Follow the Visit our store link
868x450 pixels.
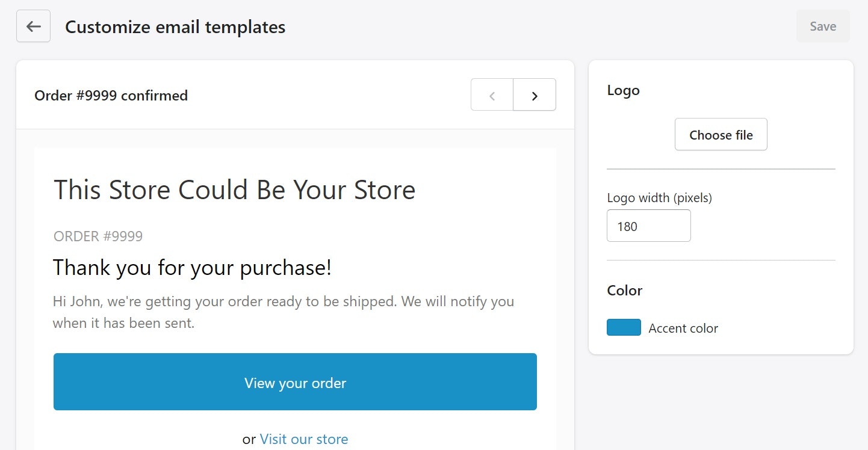point(303,439)
